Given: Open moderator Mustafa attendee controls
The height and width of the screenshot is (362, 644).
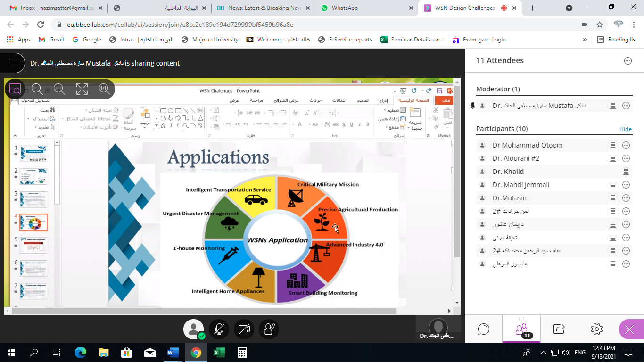Looking at the screenshot, I should click(x=626, y=106).
